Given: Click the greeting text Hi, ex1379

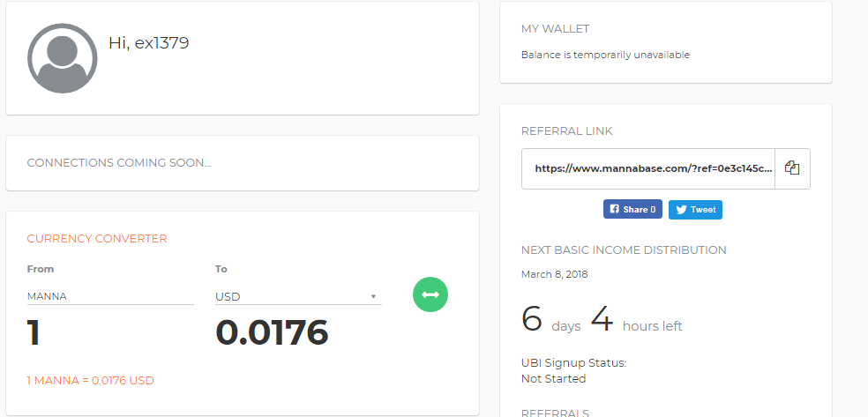Looking at the screenshot, I should [x=148, y=42].
